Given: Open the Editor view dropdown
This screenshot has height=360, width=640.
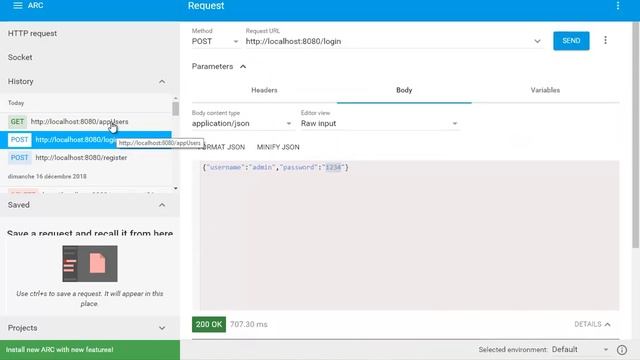Looking at the screenshot, I should click(x=380, y=124).
